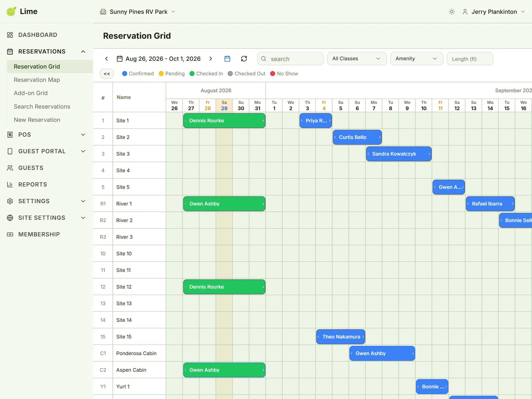Image resolution: width=532 pixels, height=399 pixels.
Task: Click the No Show red legend dot
Action: click(272, 74)
